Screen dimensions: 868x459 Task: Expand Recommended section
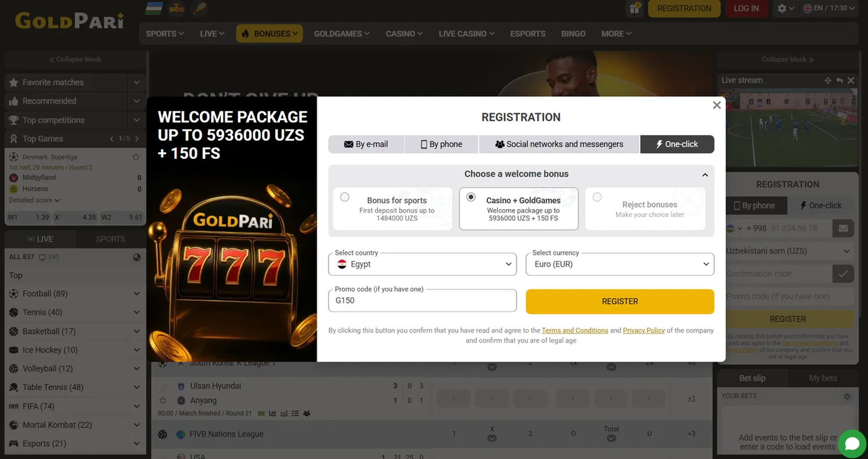[x=136, y=101]
